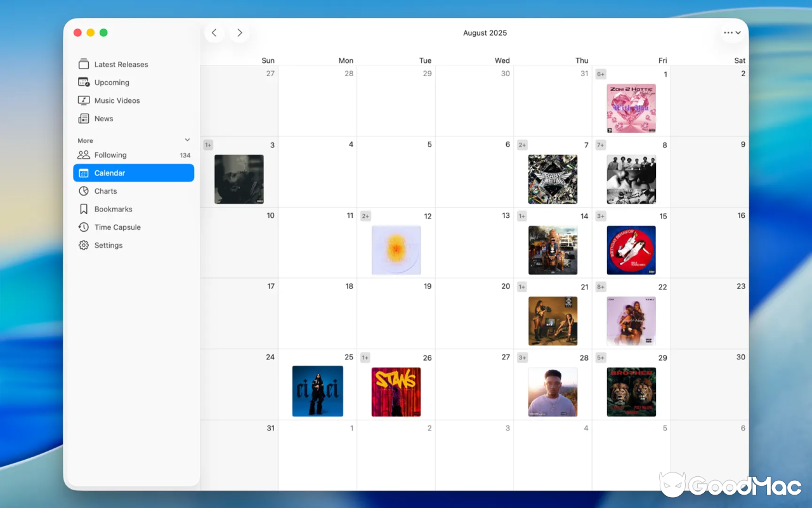Click the Fri weekday header
The height and width of the screenshot is (508, 812).
pos(662,60)
